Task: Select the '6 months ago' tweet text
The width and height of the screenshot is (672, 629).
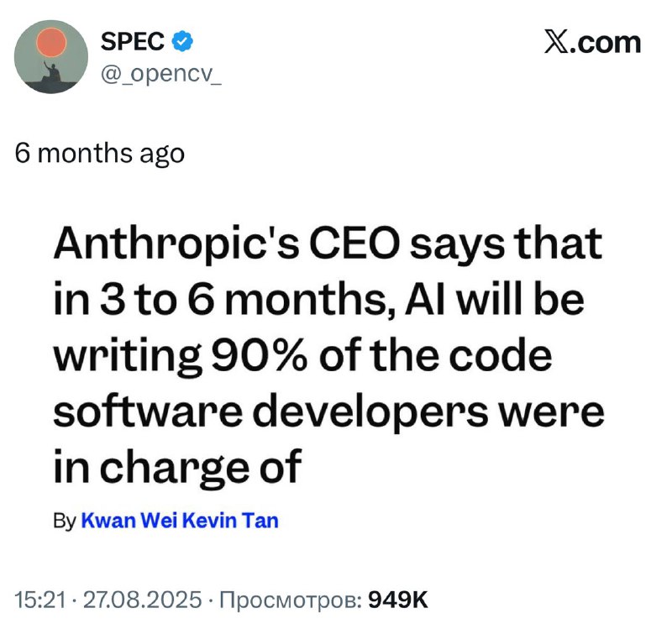Action: tap(100, 154)
